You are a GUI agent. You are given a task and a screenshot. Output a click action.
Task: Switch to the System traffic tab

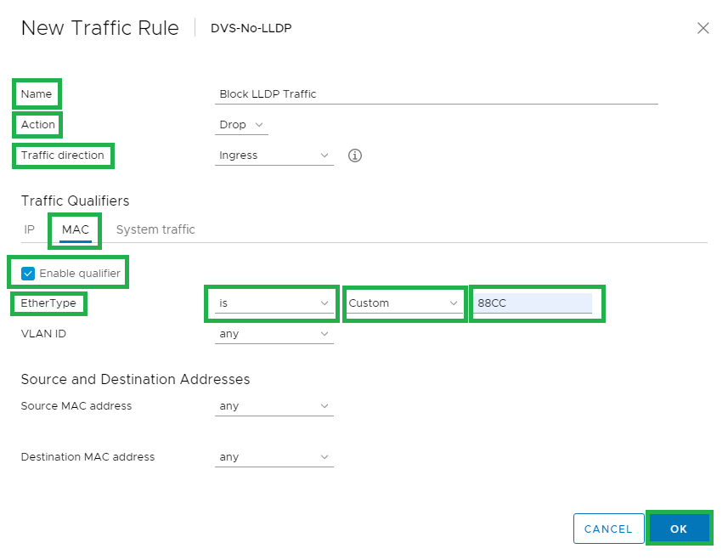[155, 229]
